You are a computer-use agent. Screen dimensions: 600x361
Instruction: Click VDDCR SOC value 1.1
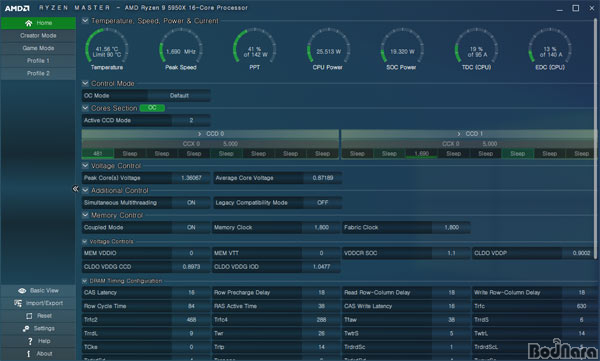[x=451, y=253]
